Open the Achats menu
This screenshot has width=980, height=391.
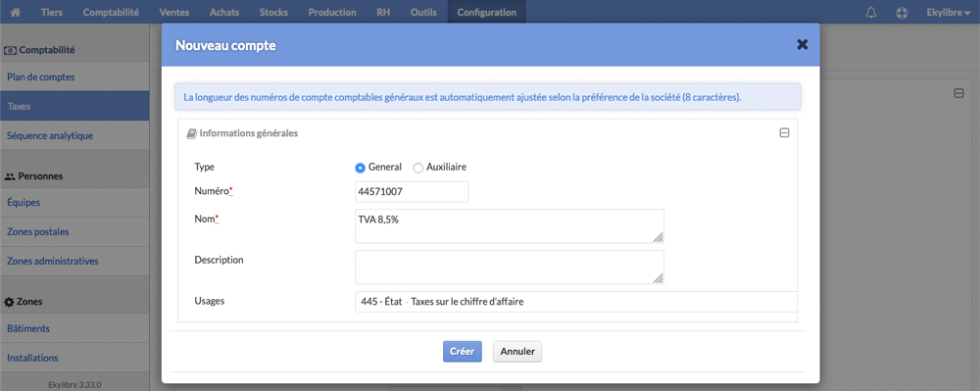tap(224, 12)
